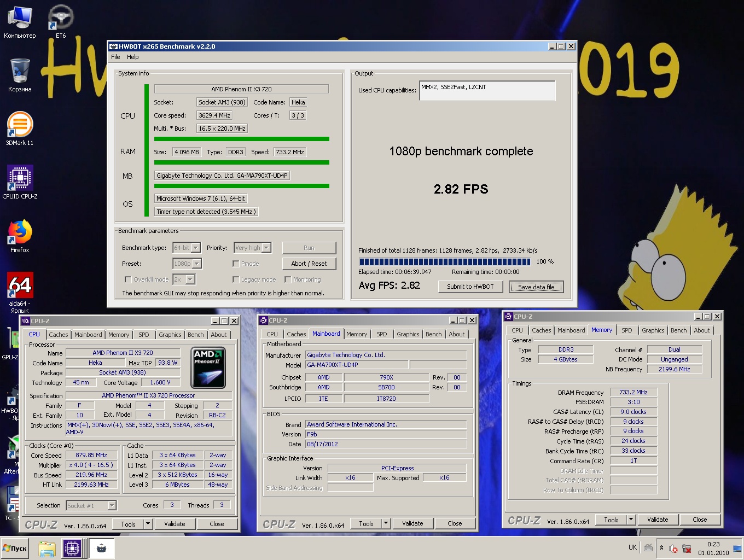The width and height of the screenshot is (744, 560).
Task: Click the BIOS Version F9b value
Action: point(386,434)
